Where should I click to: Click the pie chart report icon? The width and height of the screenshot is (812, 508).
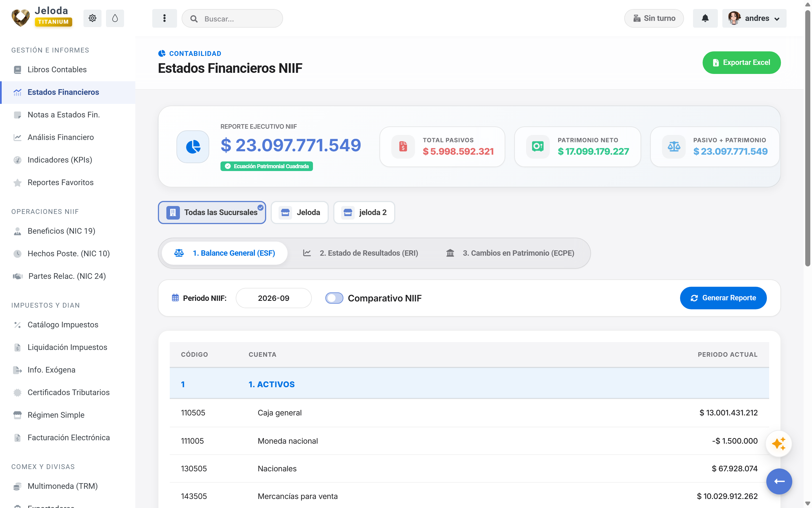click(x=193, y=146)
